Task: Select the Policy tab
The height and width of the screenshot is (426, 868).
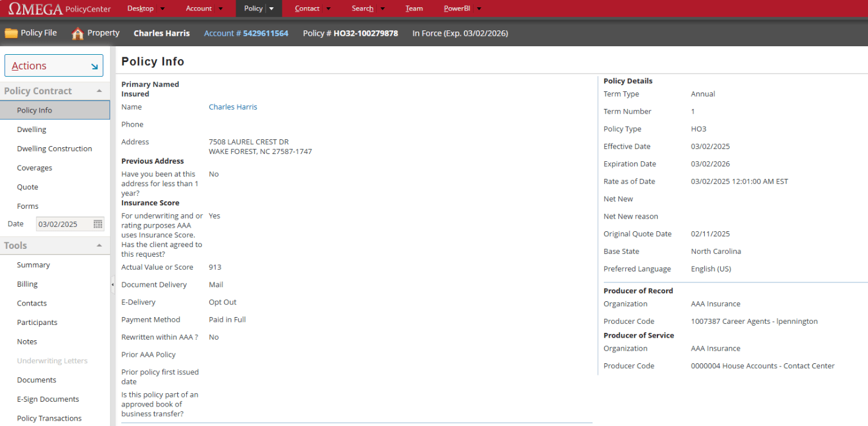Action: (253, 9)
